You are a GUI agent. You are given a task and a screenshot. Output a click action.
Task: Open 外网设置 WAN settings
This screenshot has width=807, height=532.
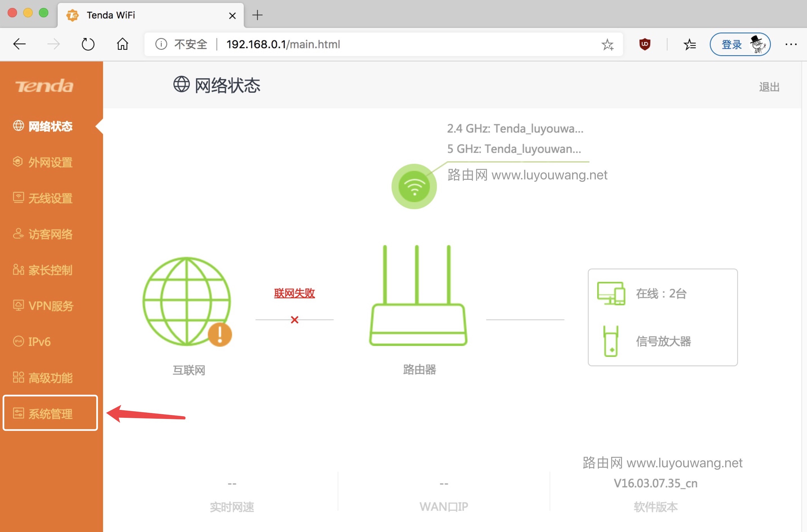point(50,163)
